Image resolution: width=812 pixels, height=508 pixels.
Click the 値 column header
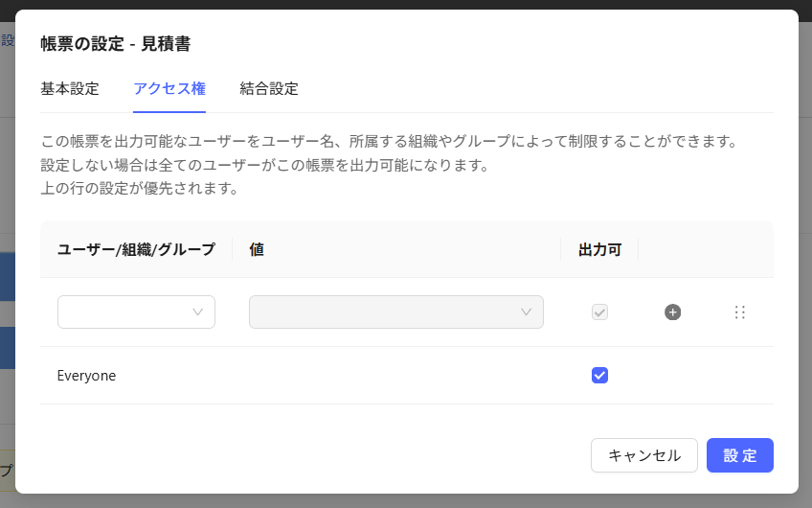[257, 249]
